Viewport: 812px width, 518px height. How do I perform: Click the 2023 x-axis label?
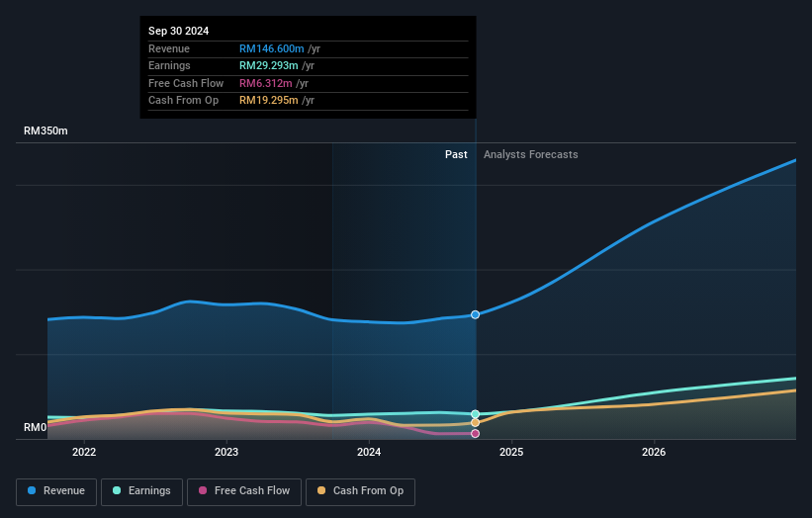pos(226,452)
